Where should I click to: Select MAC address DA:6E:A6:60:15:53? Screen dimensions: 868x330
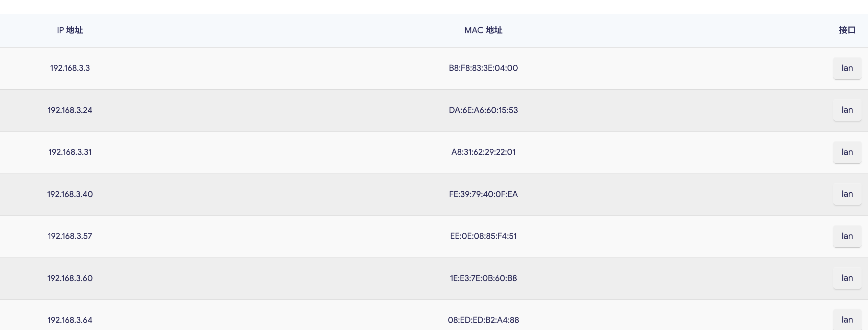pyautogui.click(x=483, y=110)
